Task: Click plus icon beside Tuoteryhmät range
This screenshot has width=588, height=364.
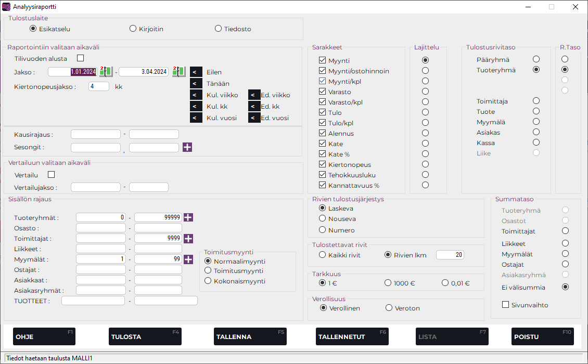Action: [x=188, y=218]
